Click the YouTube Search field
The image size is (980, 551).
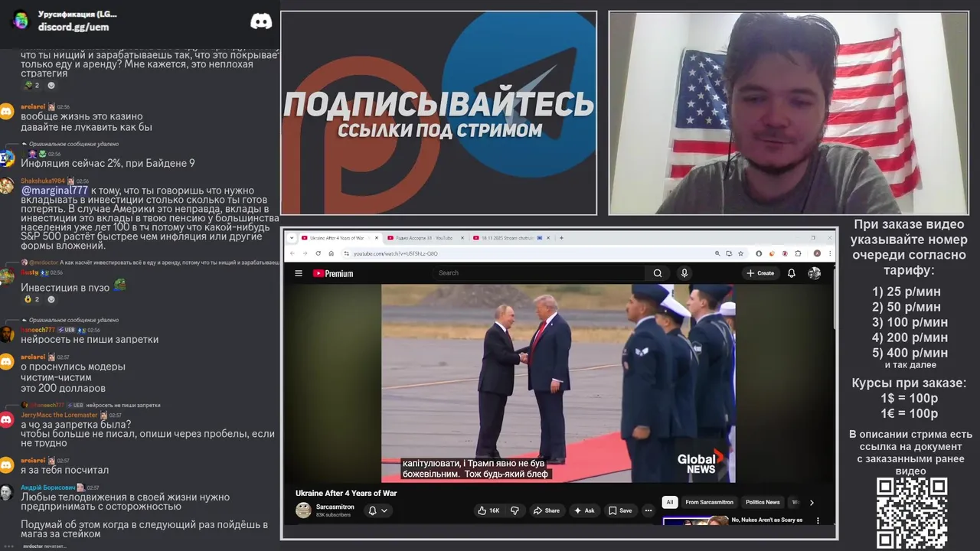[541, 273]
